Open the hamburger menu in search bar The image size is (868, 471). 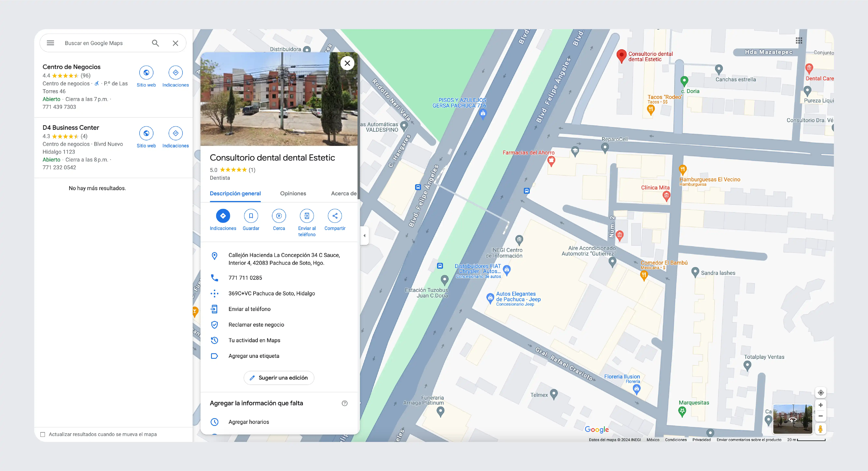pyautogui.click(x=50, y=43)
